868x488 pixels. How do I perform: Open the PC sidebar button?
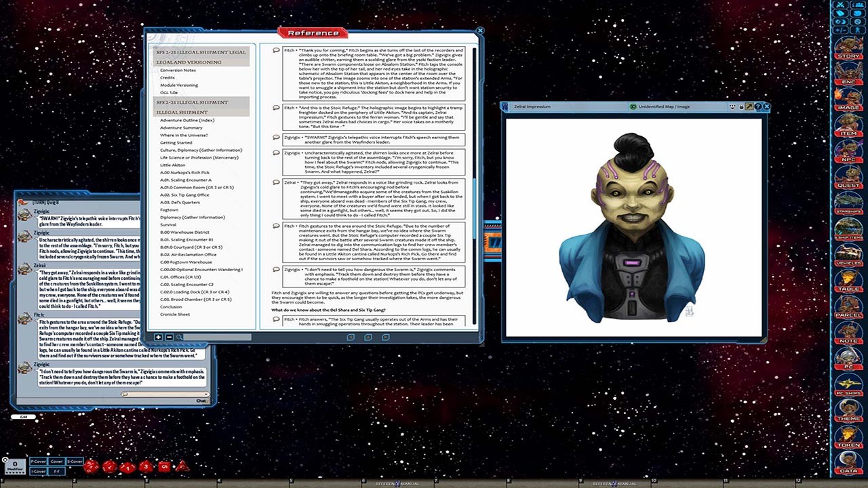[848, 359]
